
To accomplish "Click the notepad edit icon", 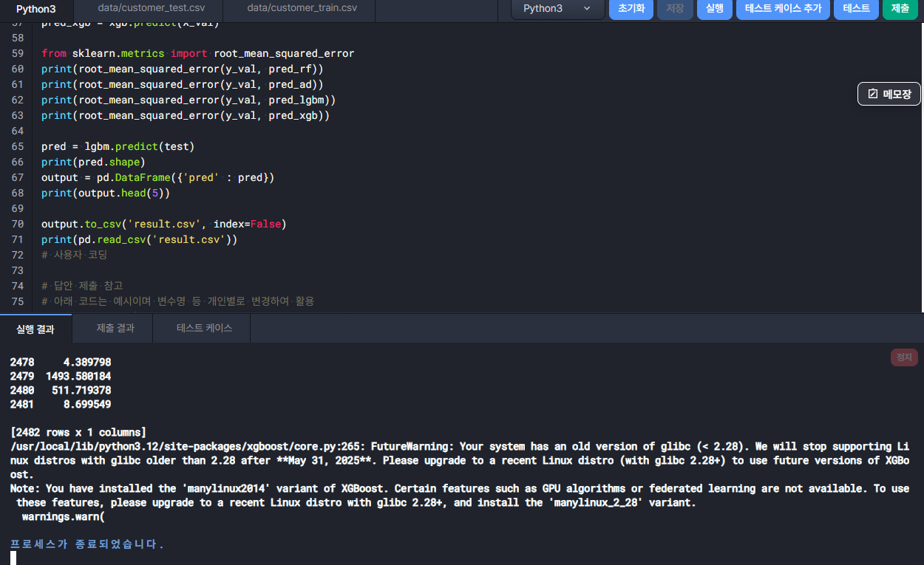I will pyautogui.click(x=872, y=94).
